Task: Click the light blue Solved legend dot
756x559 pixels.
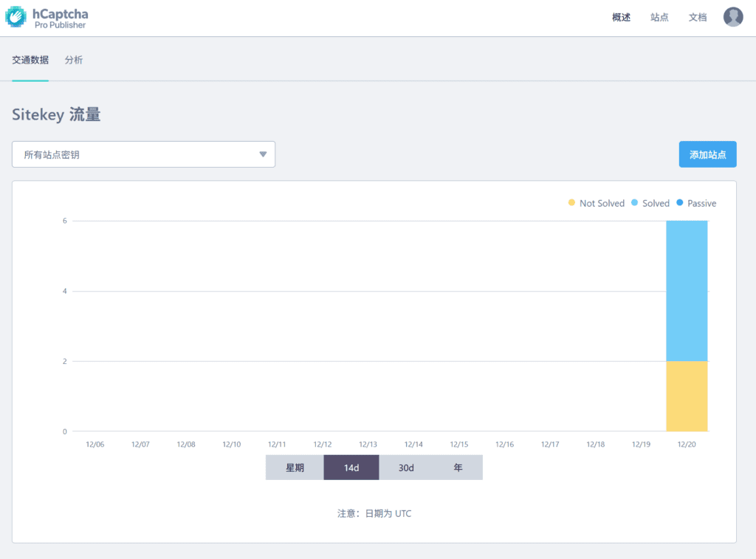Action: 634,203
